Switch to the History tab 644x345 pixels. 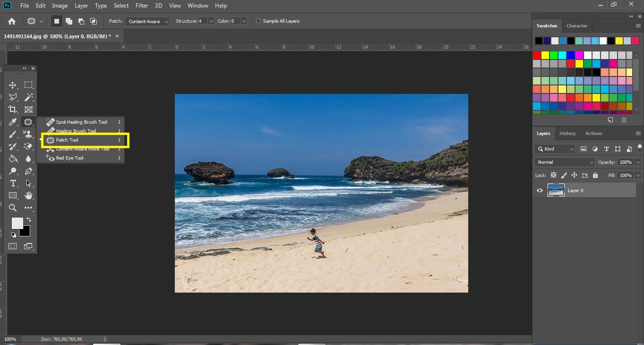click(x=567, y=133)
